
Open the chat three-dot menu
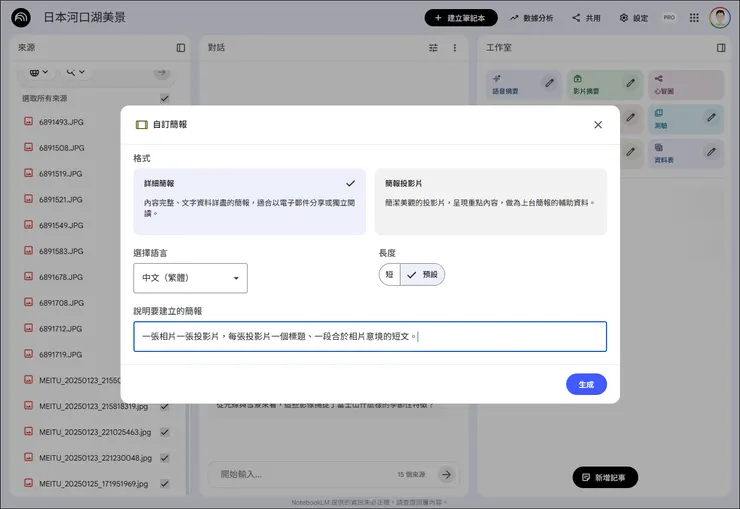[x=454, y=48]
